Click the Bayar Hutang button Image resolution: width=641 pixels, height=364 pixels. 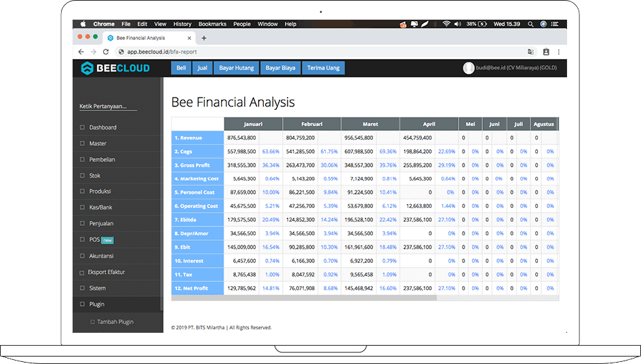tap(236, 68)
